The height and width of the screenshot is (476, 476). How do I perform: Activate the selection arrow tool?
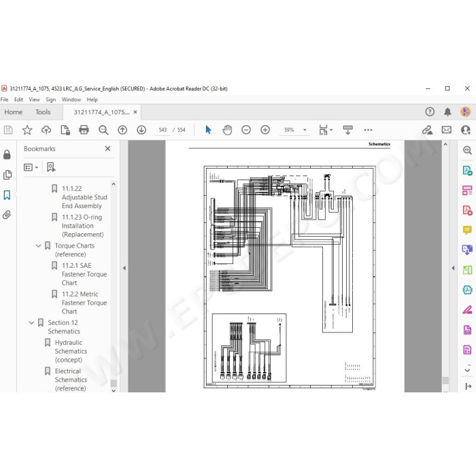[208, 130]
